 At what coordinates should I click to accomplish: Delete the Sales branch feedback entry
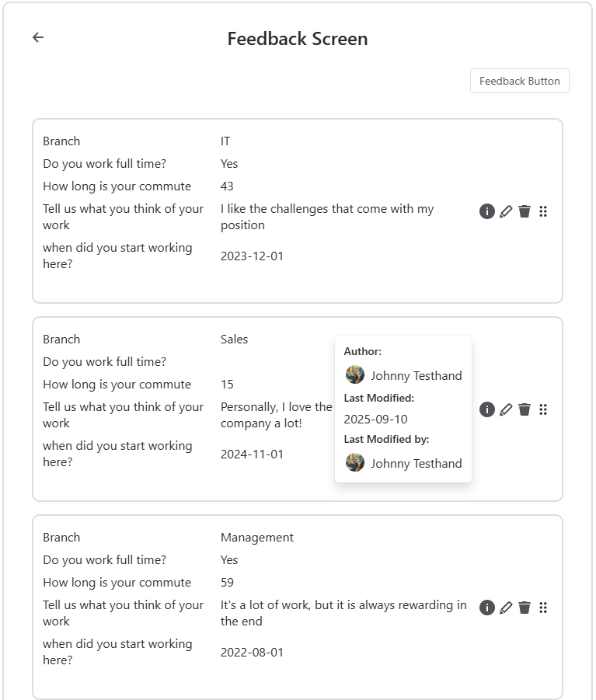click(525, 409)
